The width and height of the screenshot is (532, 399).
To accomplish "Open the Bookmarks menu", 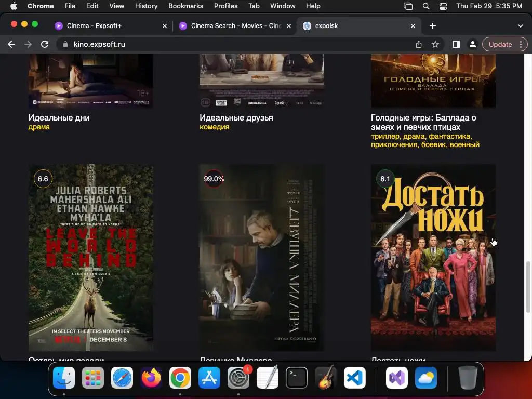I will pos(185,6).
